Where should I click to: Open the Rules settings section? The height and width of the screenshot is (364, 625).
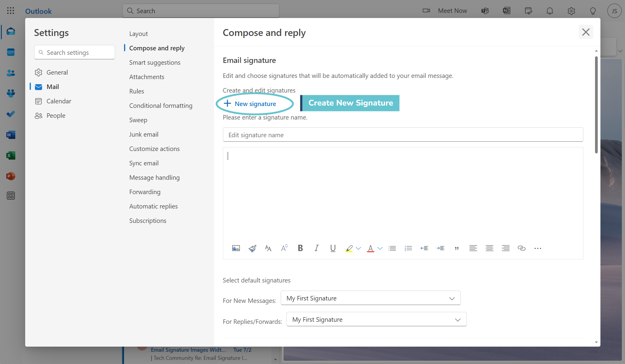[137, 91]
